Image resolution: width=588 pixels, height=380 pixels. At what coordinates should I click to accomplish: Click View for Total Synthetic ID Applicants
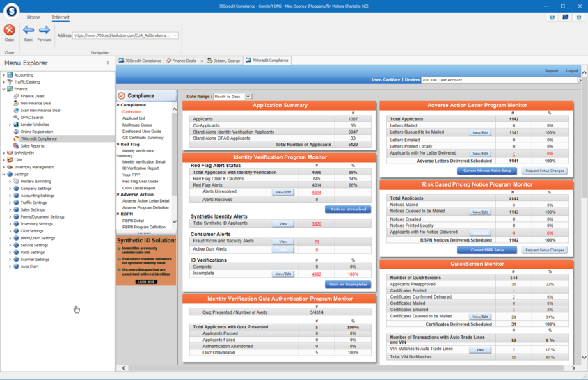click(x=283, y=223)
